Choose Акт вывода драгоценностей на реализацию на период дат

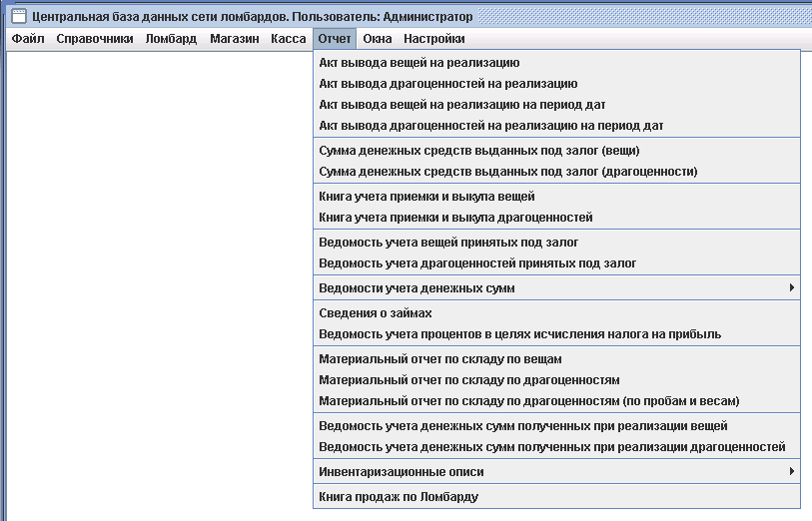(x=556, y=125)
